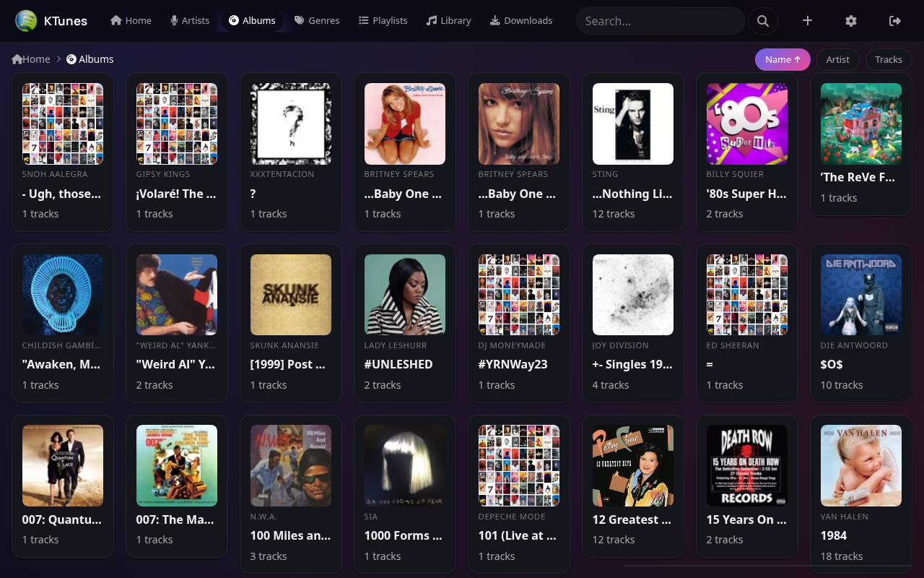Image resolution: width=924 pixels, height=578 pixels.
Task: Click the DJ MONEYMADE artist label
Action: (512, 345)
